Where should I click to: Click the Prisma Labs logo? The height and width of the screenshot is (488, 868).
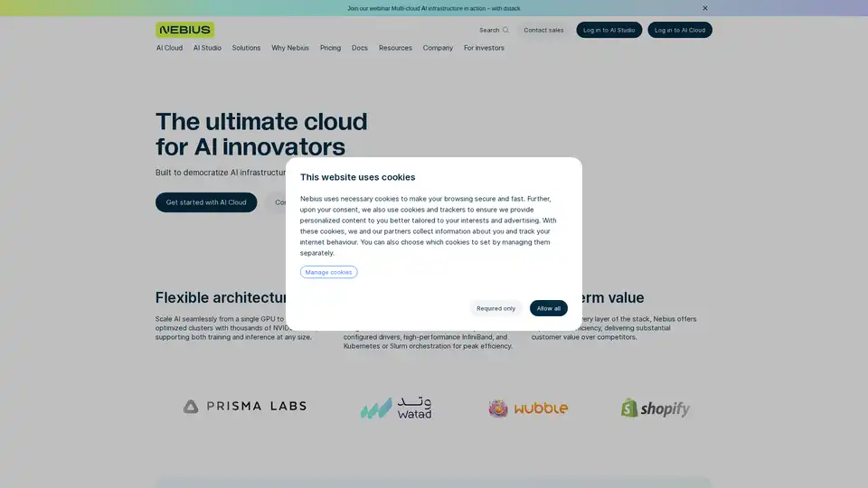245,407
